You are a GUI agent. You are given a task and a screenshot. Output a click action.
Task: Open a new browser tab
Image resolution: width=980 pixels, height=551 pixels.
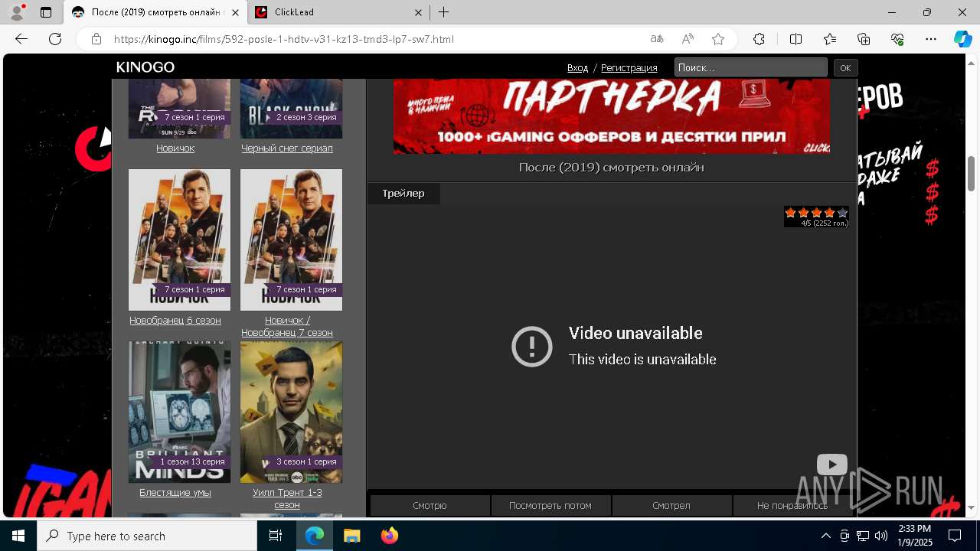[x=444, y=12]
